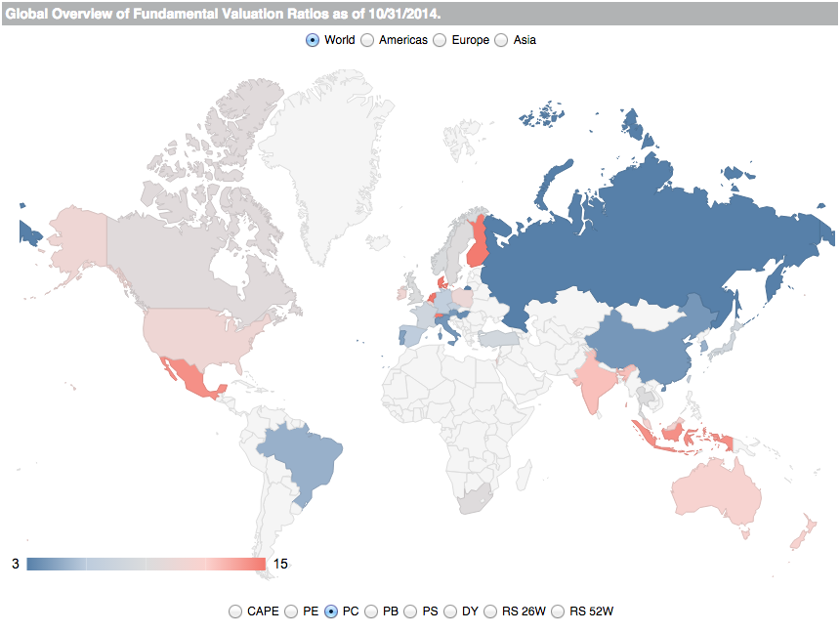Select the Americas region radio button
840x632 pixels.
[367, 40]
